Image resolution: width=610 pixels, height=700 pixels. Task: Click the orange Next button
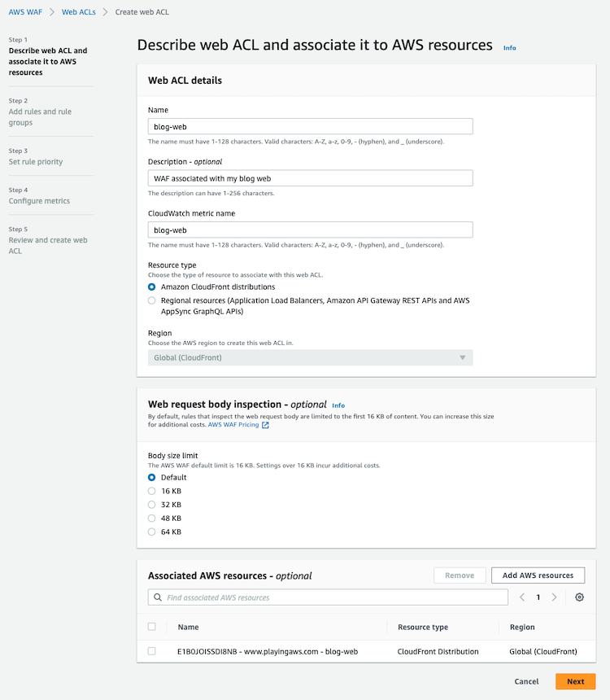pyautogui.click(x=575, y=681)
